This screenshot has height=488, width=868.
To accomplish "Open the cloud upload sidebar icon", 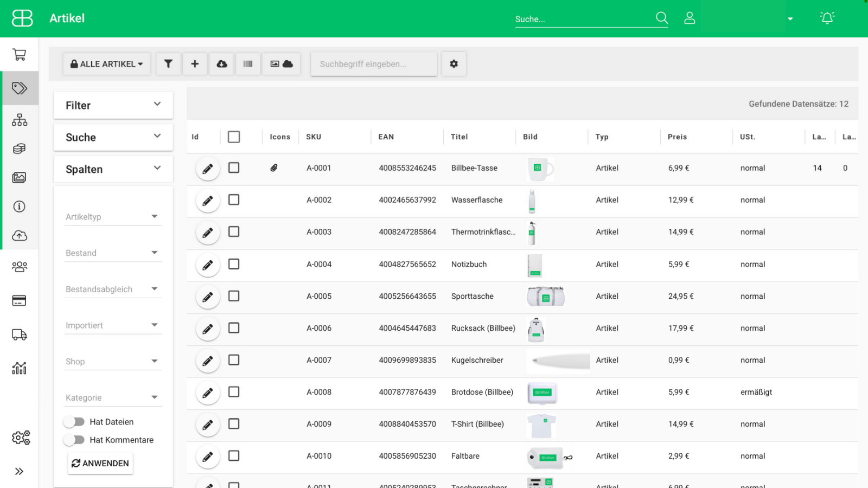I will 20,235.
